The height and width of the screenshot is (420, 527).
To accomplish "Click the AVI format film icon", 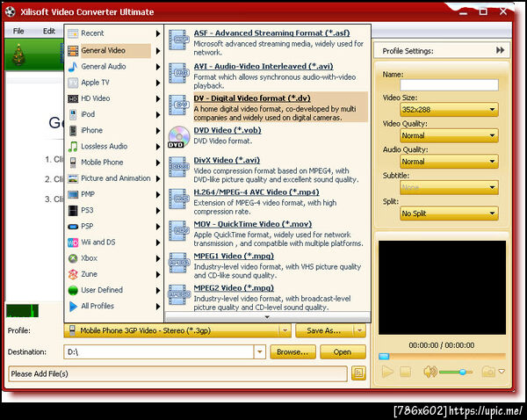I will (x=177, y=73).
